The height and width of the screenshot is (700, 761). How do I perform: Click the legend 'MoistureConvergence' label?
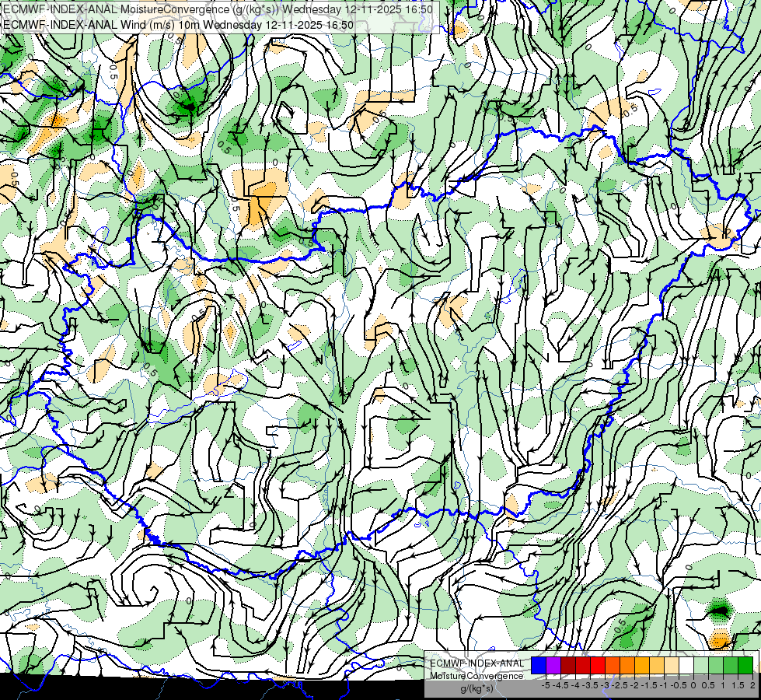click(477, 676)
